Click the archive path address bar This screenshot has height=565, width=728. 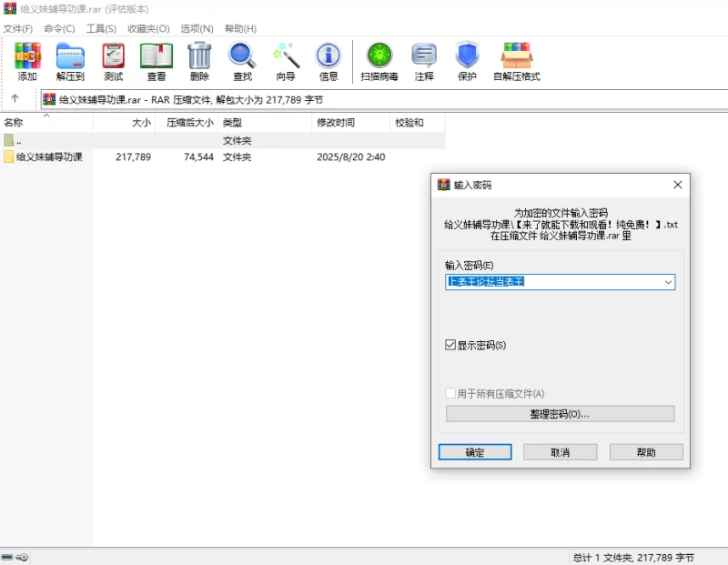[384, 99]
